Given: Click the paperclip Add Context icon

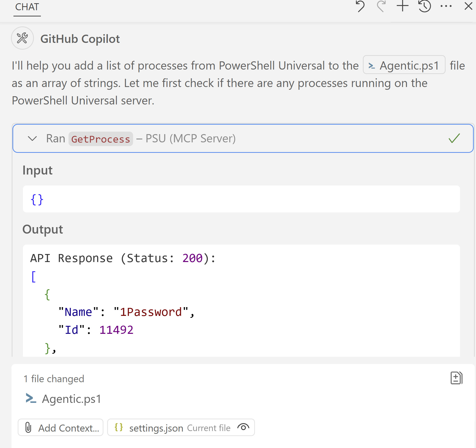Looking at the screenshot, I should (x=28, y=427).
